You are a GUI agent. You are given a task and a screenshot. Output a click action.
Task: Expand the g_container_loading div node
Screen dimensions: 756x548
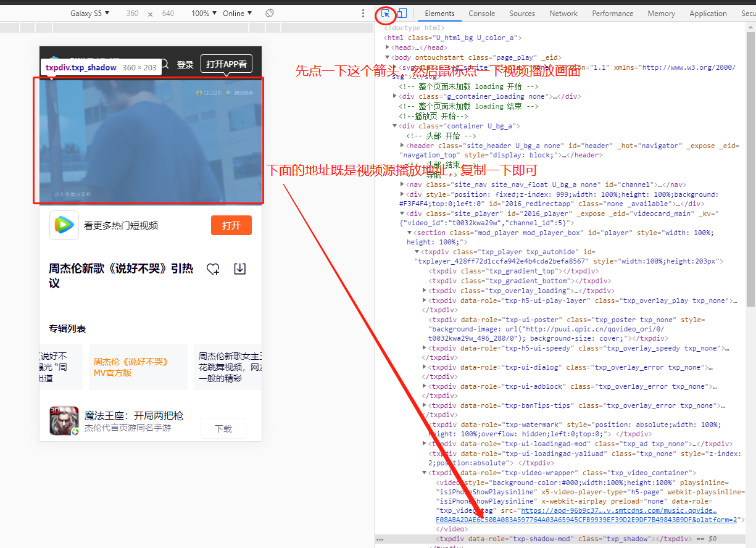395,96
